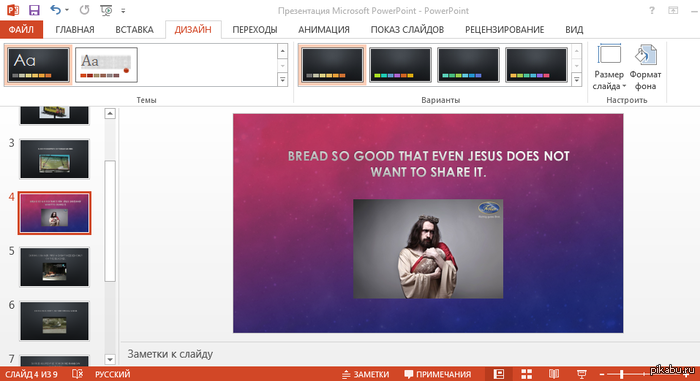Start Slide Show from status bar icon
Image resolution: width=700 pixels, height=381 pixels.
click(x=581, y=374)
